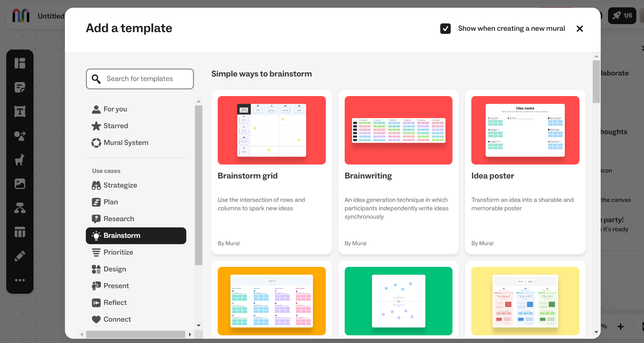Pick the Draw pencil tool
The image size is (644, 343).
click(x=20, y=256)
